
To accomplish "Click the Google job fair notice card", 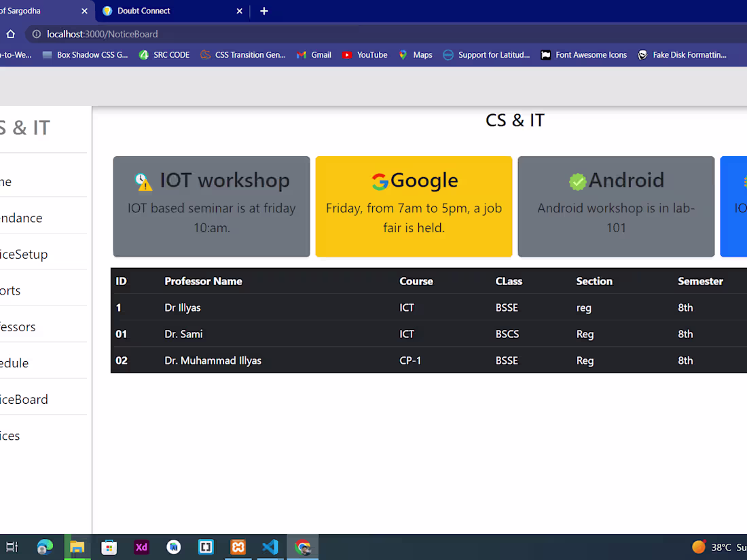I will pyautogui.click(x=414, y=206).
